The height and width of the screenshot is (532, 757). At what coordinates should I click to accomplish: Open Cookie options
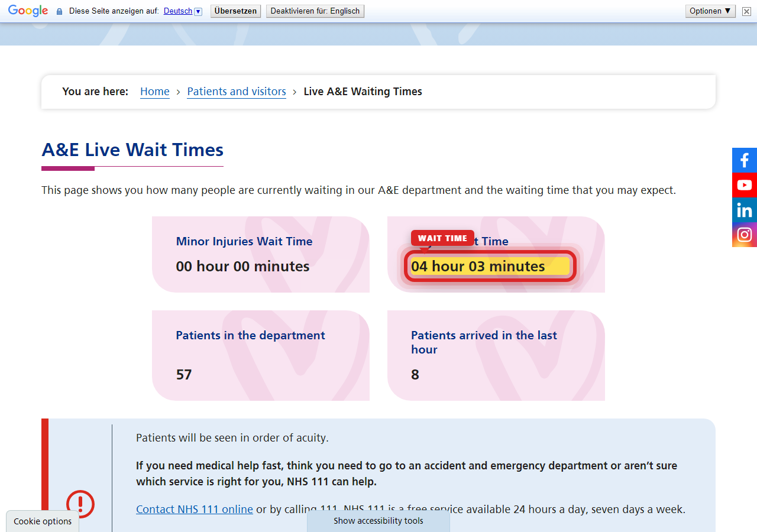[x=43, y=521]
